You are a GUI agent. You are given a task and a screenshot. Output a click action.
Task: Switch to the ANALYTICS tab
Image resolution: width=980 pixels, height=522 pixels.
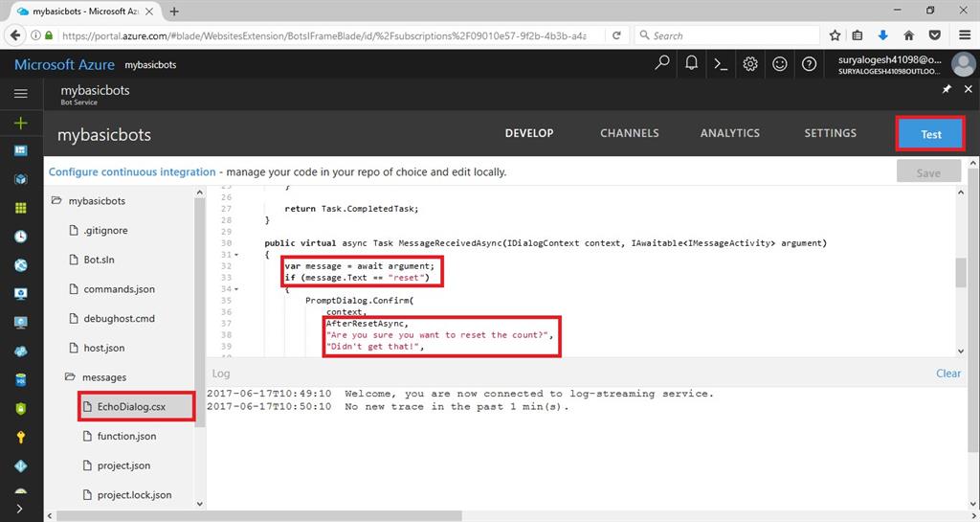point(730,133)
